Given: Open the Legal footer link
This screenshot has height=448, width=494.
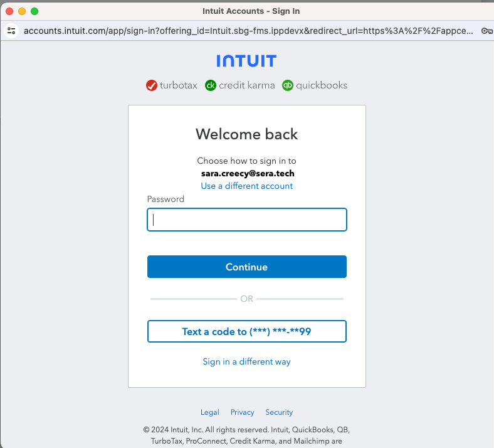Looking at the screenshot, I should 210,412.
